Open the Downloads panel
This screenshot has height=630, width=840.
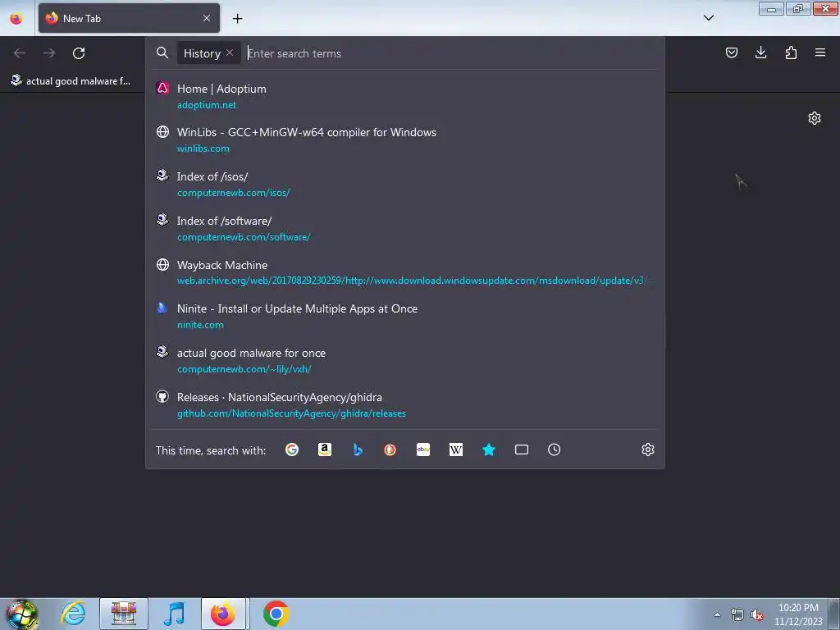(760, 52)
